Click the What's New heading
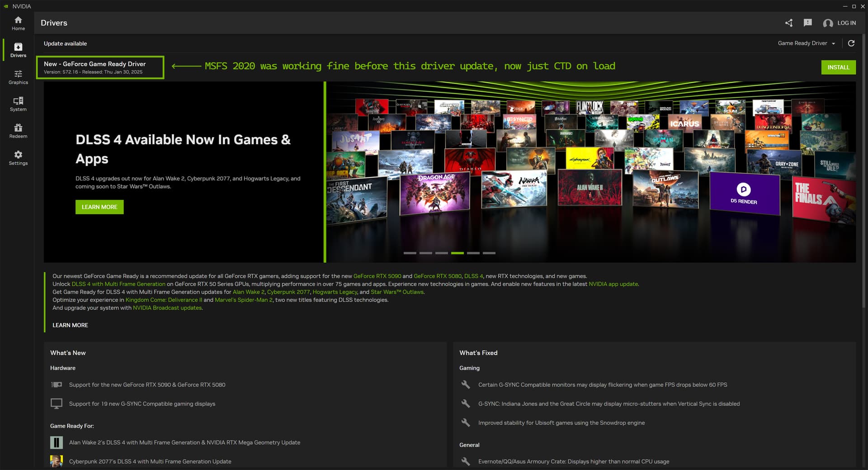Viewport: 868px width, 470px height. coord(68,353)
